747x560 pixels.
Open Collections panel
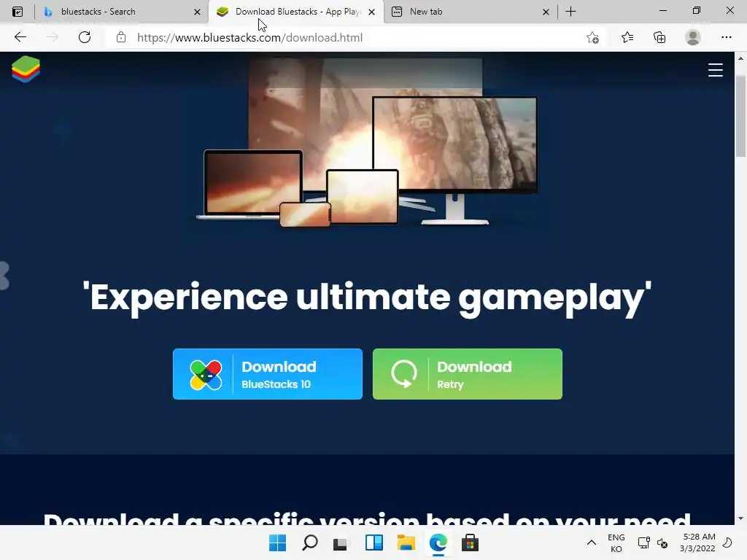point(659,37)
